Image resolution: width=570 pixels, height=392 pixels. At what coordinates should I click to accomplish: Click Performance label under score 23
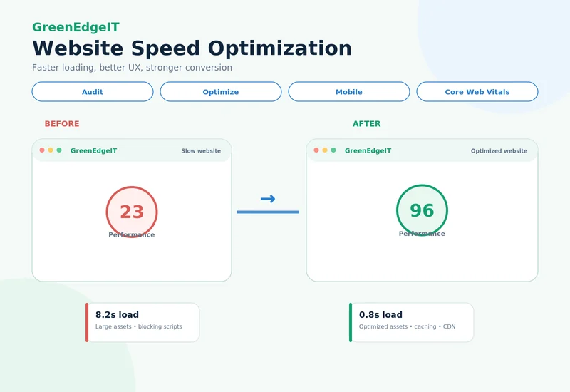pos(132,235)
